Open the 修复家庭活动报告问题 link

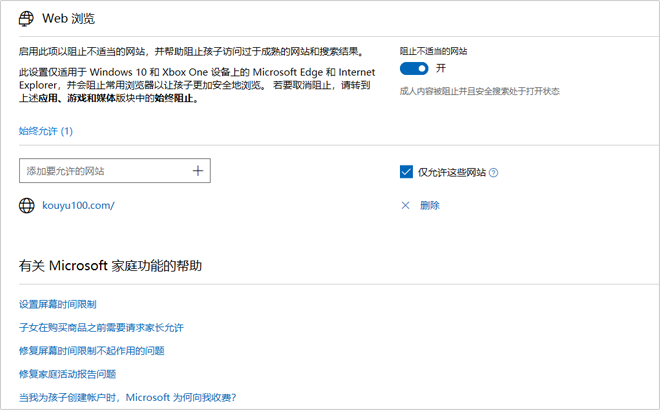pyautogui.click(x=67, y=374)
